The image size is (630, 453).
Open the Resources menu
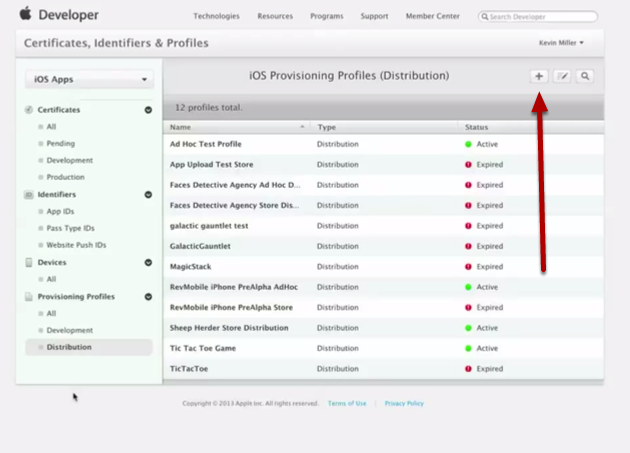(x=275, y=16)
